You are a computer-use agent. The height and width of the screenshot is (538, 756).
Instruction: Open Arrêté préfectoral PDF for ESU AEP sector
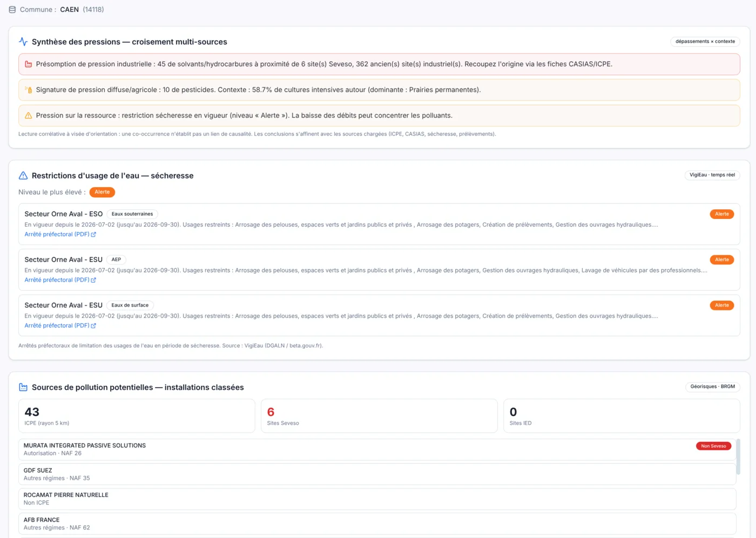point(60,280)
